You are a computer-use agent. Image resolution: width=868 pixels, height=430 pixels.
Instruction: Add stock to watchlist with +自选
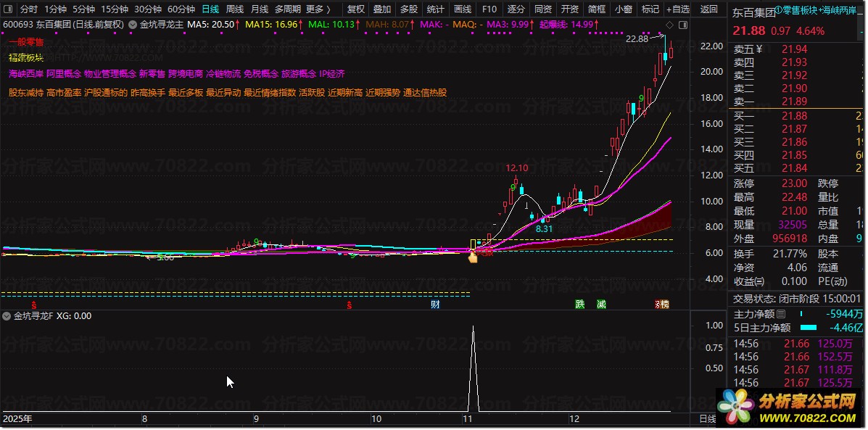point(678,9)
